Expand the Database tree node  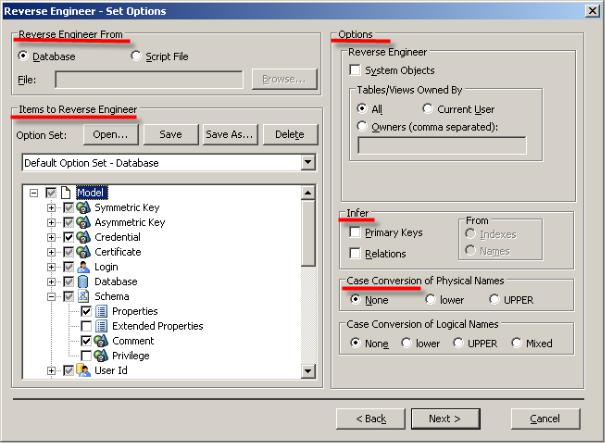(x=51, y=282)
